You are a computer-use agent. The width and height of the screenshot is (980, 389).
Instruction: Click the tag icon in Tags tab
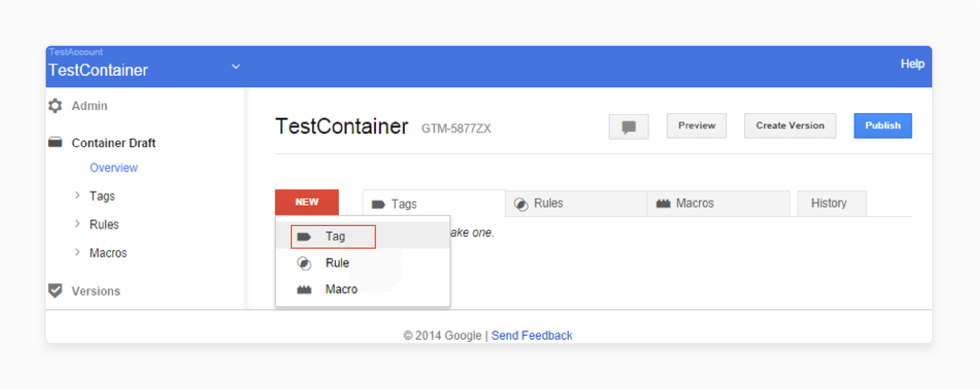[x=378, y=204]
